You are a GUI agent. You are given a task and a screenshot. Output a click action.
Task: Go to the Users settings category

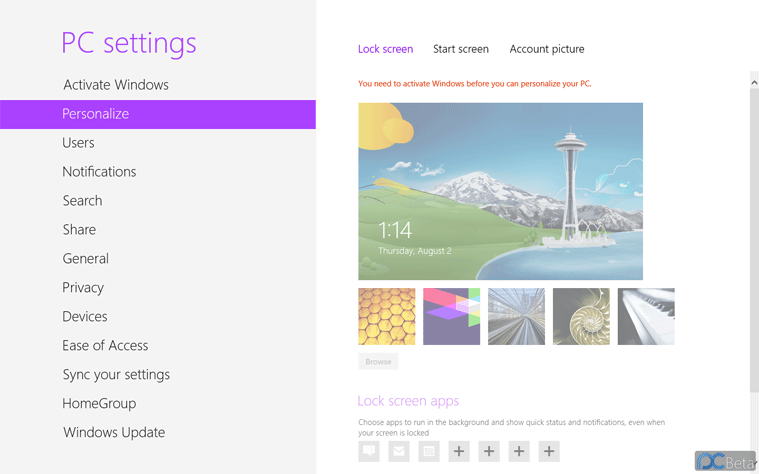click(78, 143)
